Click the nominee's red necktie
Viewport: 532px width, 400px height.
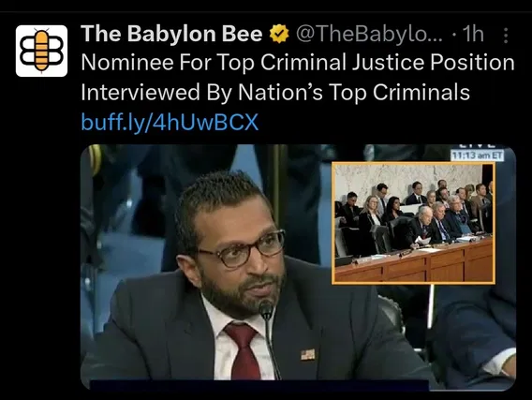click(x=242, y=351)
